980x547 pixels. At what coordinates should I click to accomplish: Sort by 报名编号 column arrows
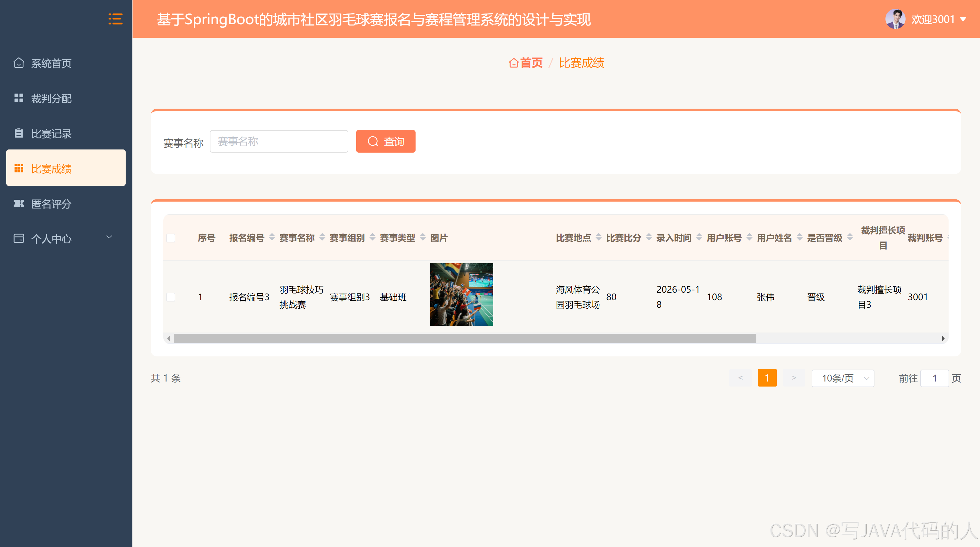[x=272, y=237]
